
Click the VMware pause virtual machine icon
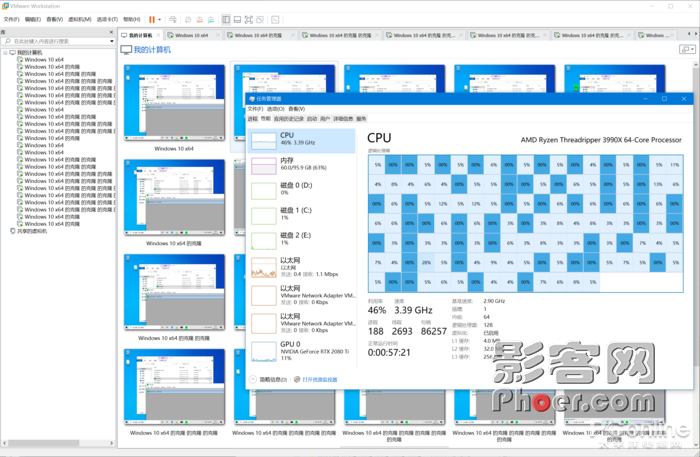152,20
